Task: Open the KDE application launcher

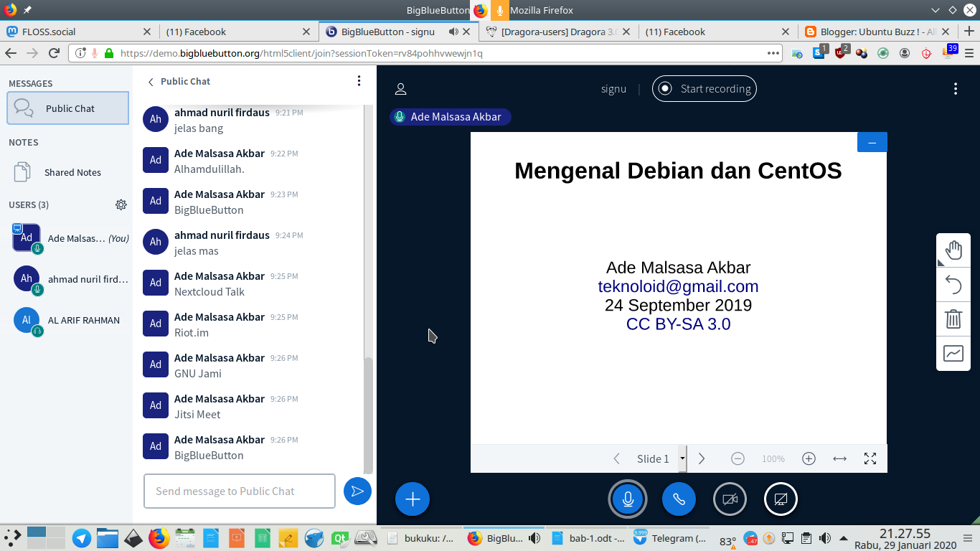Action: (13, 537)
